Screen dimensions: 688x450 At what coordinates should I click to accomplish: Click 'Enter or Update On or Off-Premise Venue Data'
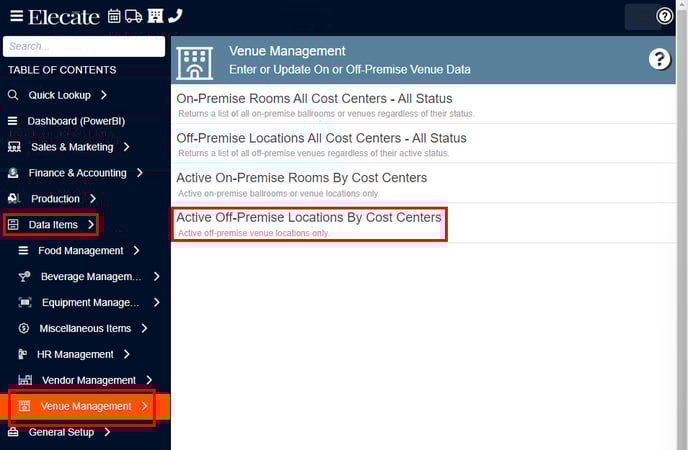(x=350, y=69)
